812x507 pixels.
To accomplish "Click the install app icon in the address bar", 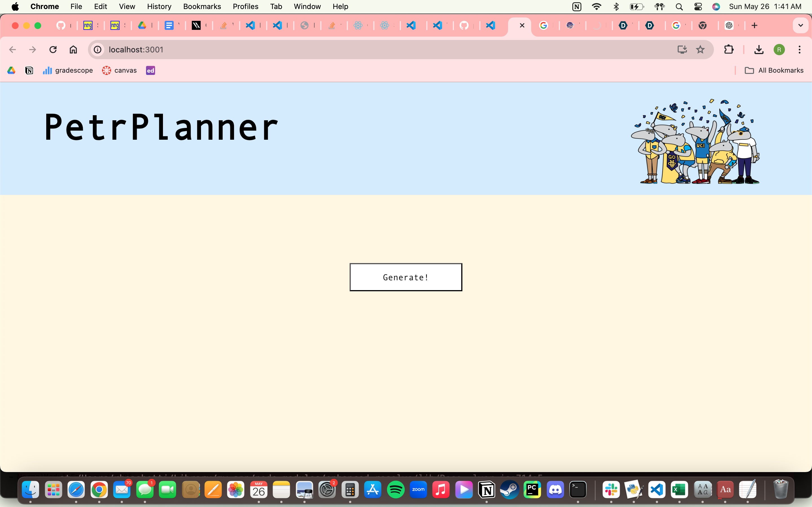I will 682,50.
